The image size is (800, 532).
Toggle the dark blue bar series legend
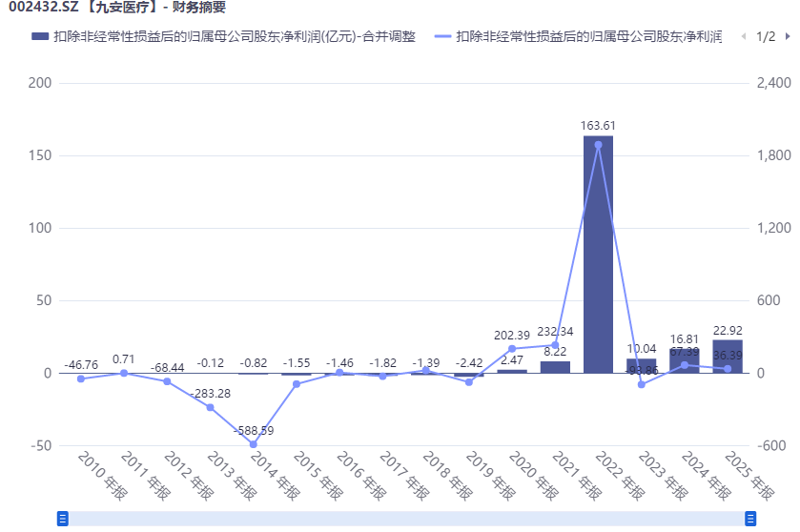(x=223, y=36)
